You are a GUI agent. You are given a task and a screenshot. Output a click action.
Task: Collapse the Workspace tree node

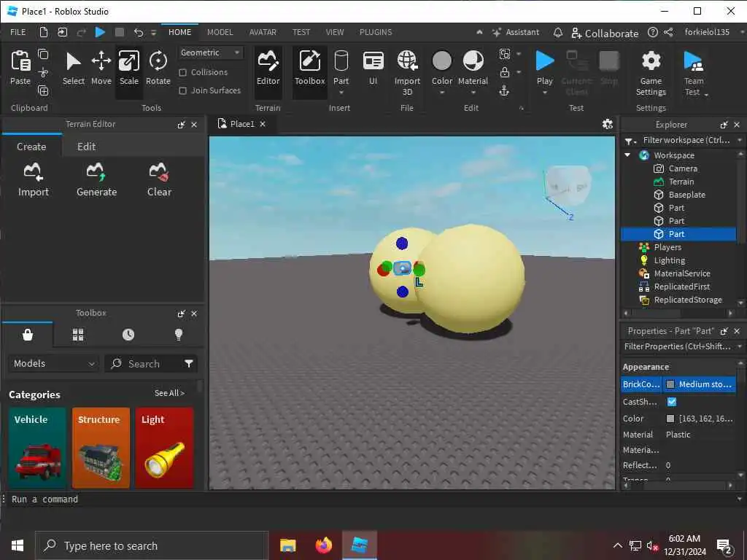coord(627,155)
